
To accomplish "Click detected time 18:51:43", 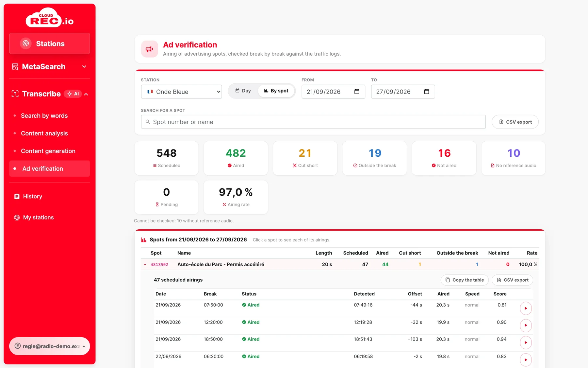I will click(x=363, y=339).
